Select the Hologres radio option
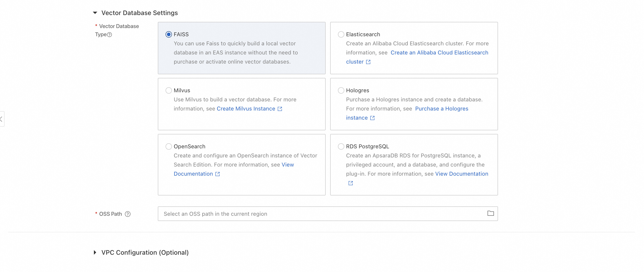This screenshot has width=644, height=272. (341, 90)
